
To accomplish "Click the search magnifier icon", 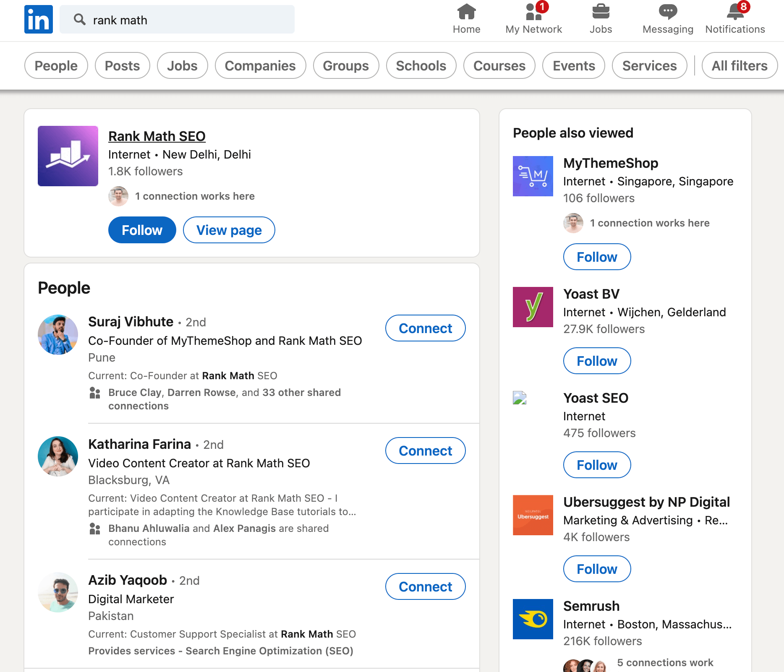I will coord(80,19).
